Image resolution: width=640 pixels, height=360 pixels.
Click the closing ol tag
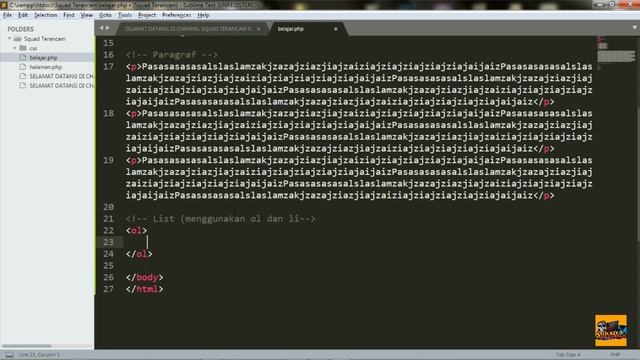coord(139,254)
